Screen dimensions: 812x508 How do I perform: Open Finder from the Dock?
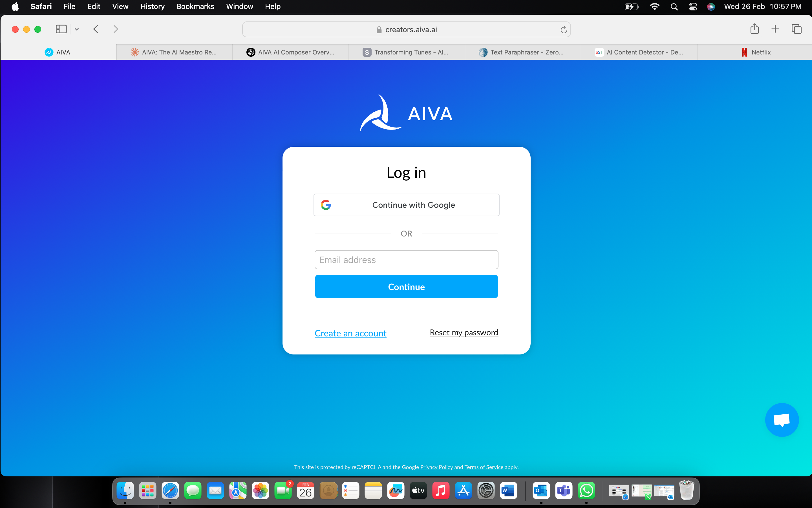125,491
